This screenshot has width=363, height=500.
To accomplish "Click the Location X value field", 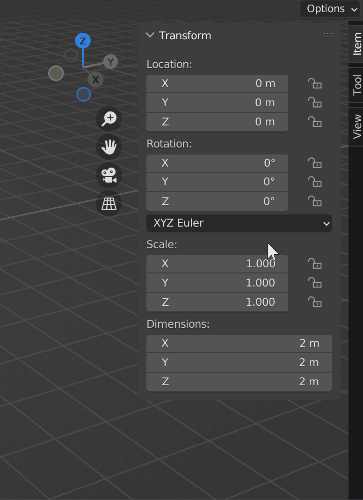I will click(217, 84).
